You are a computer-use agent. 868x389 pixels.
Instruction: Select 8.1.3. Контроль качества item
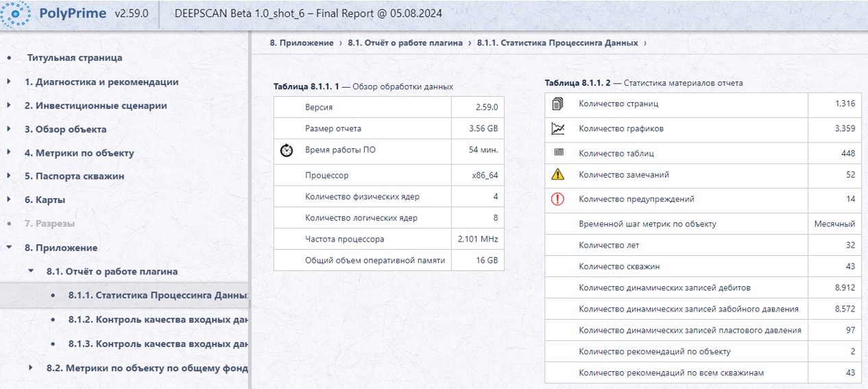point(158,343)
